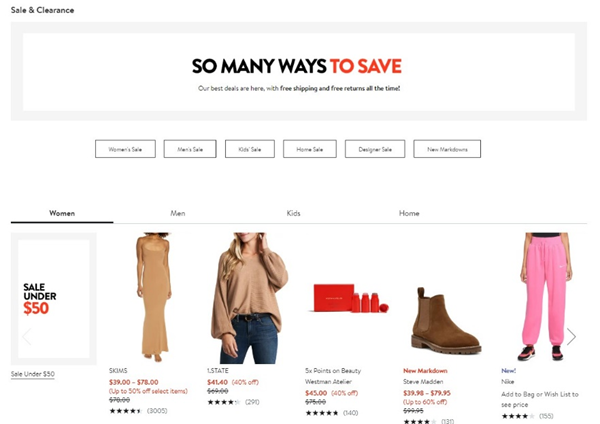Viewport: 600px width, 424px height.
Task: Click the next carousel arrow
Action: point(571,336)
